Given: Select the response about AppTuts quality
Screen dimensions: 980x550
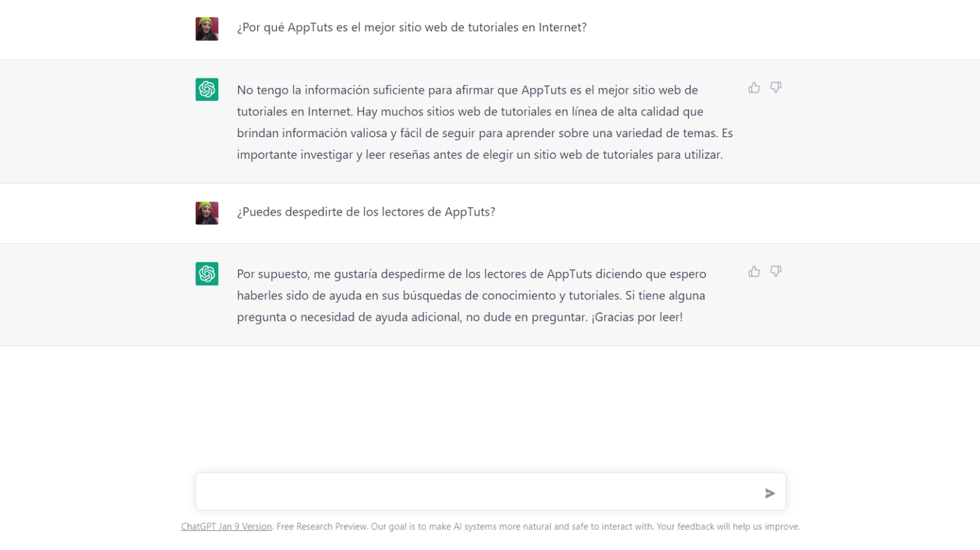Looking at the screenshot, I should point(485,121).
